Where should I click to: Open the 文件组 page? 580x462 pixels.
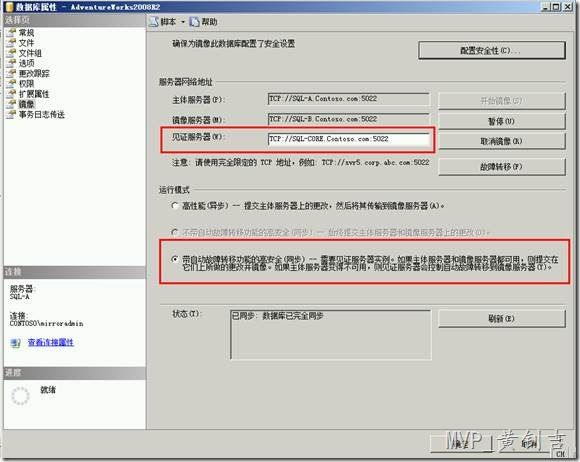(x=30, y=53)
